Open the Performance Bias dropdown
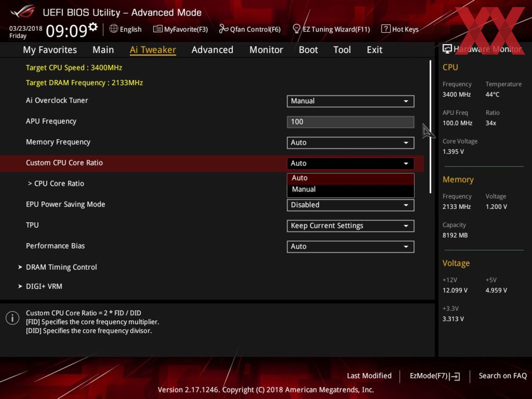 pyautogui.click(x=350, y=246)
